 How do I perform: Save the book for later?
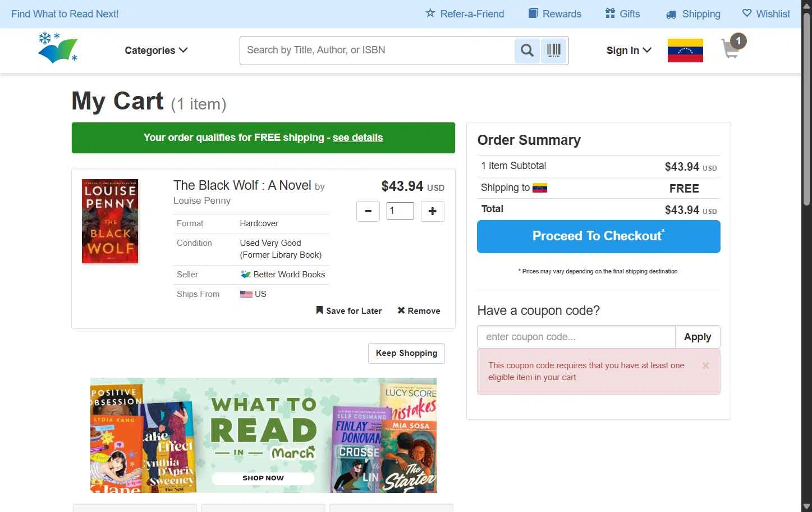pyautogui.click(x=349, y=311)
